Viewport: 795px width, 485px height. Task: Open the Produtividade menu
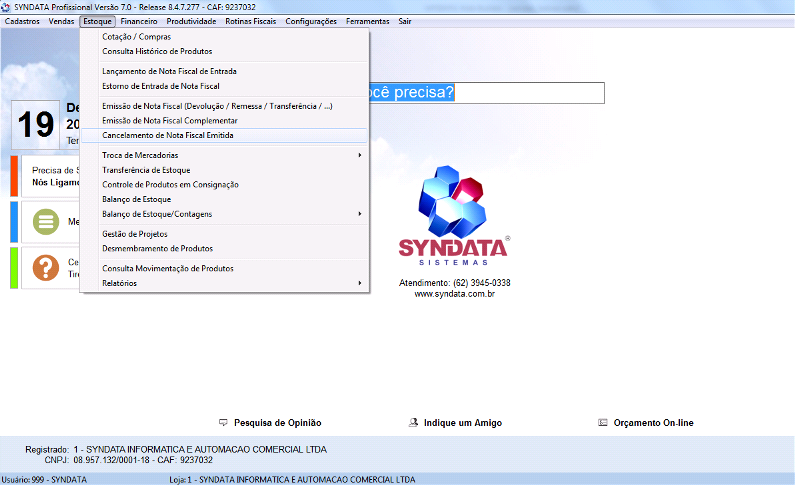(191, 21)
